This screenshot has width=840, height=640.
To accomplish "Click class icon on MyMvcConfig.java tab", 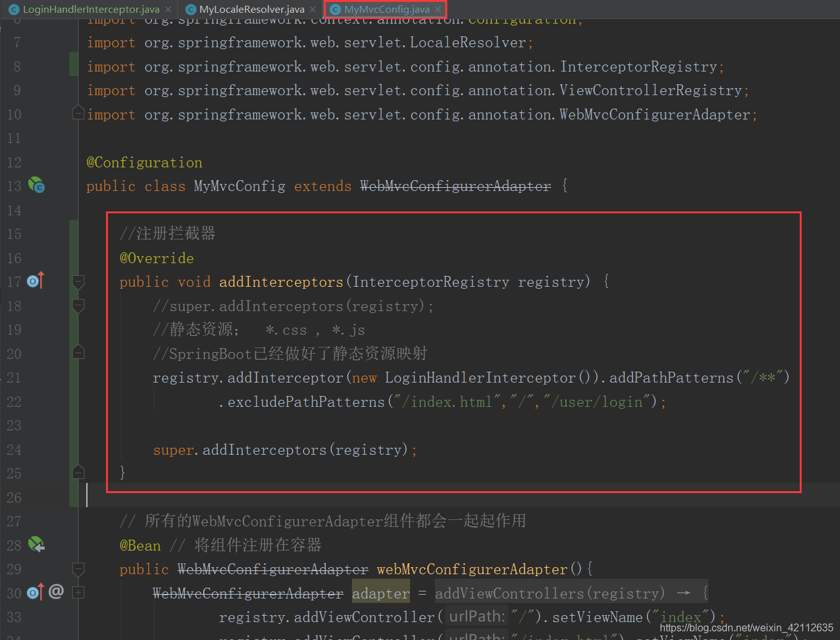I will (335, 10).
